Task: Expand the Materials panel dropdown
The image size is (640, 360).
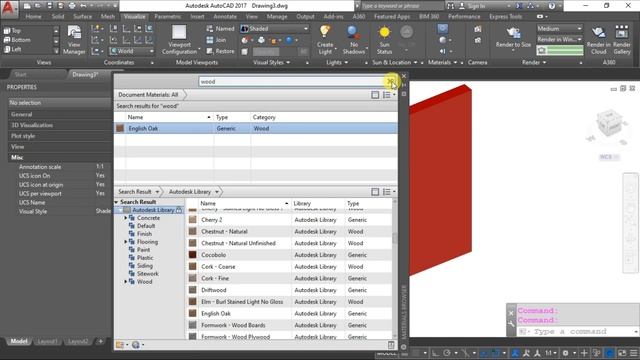Action: (x=456, y=62)
